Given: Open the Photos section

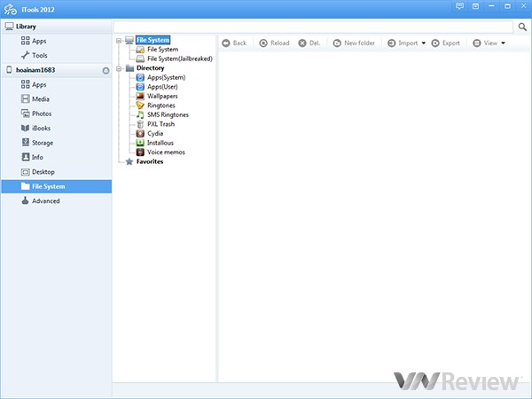Looking at the screenshot, I should coord(36,113).
